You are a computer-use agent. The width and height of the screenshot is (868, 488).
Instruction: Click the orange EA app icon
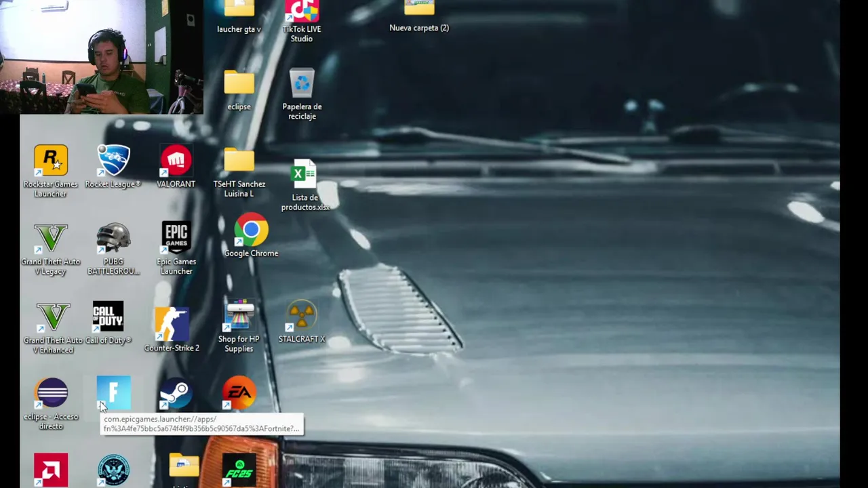click(x=239, y=393)
